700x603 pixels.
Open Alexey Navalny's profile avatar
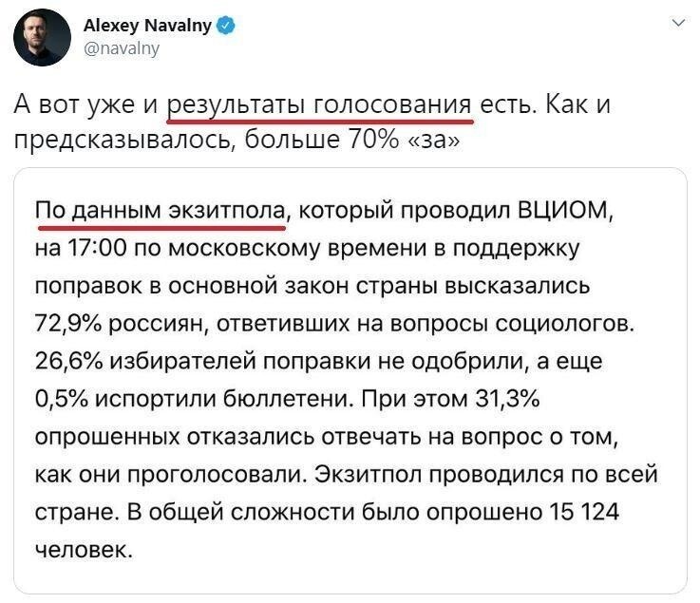pos(42,37)
